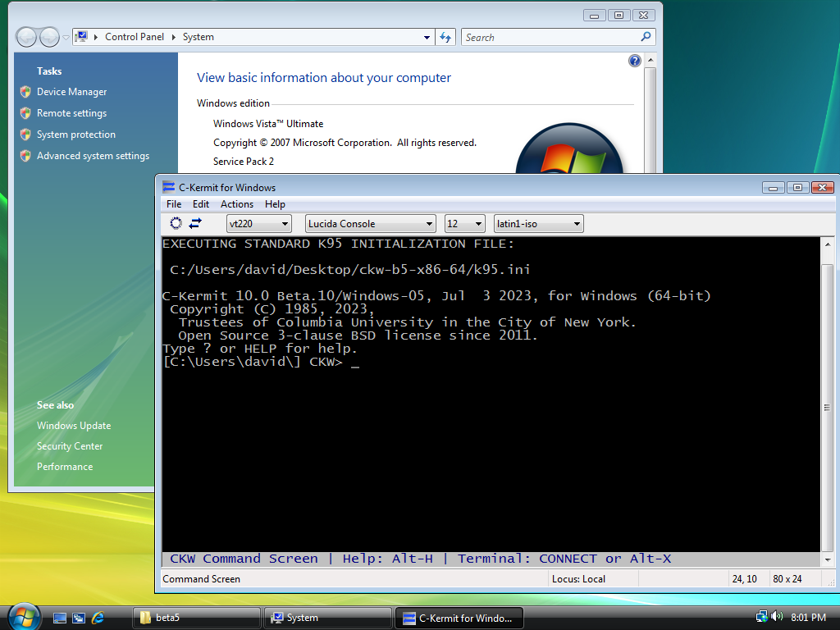Open the Lucida Console font dropdown
This screenshot has width=840, height=630.
370,224
